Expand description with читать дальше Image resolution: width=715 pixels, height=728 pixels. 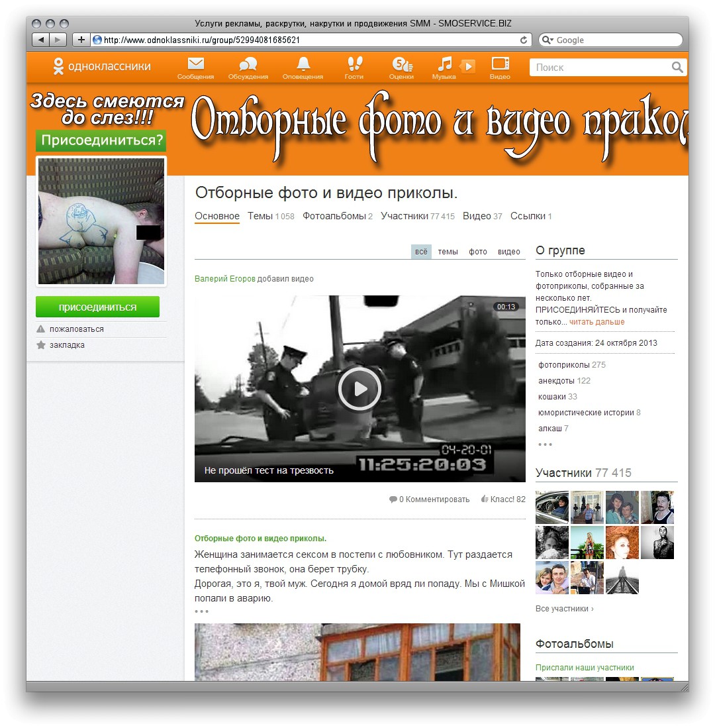(596, 322)
